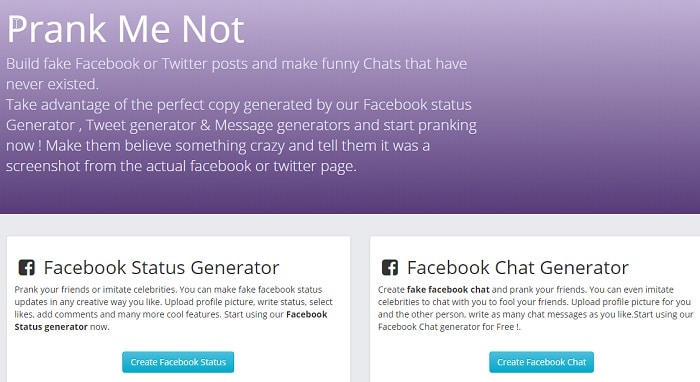
Task: Click the 'never existed.' text line
Action: pyautogui.click(x=52, y=84)
